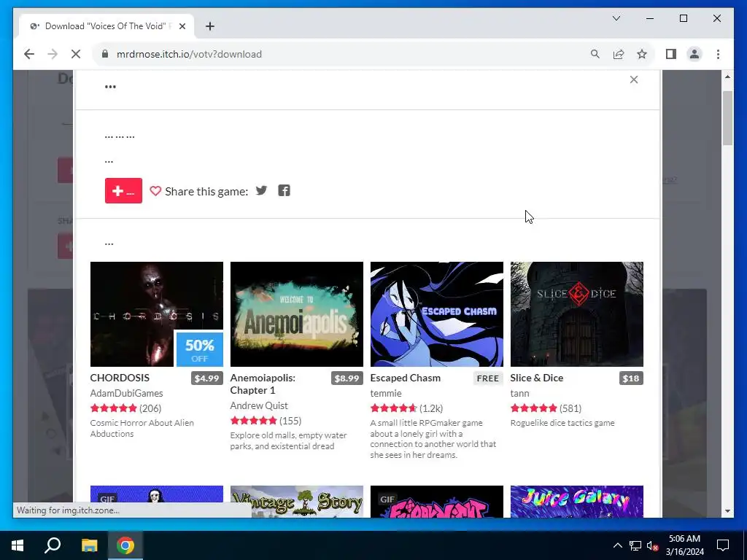Open the Chrome three-dot menu
Image resolution: width=747 pixels, height=560 pixels.
718,54
